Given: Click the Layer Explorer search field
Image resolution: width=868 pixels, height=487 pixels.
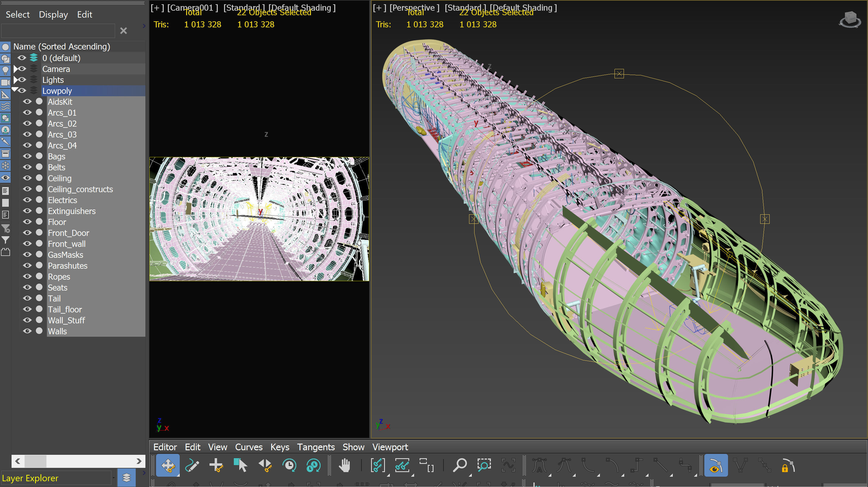Looking at the screenshot, I should pyautogui.click(x=58, y=31).
